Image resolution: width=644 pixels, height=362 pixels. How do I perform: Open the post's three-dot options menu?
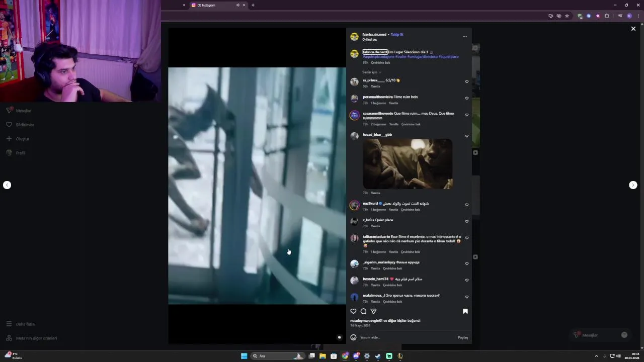(x=464, y=37)
